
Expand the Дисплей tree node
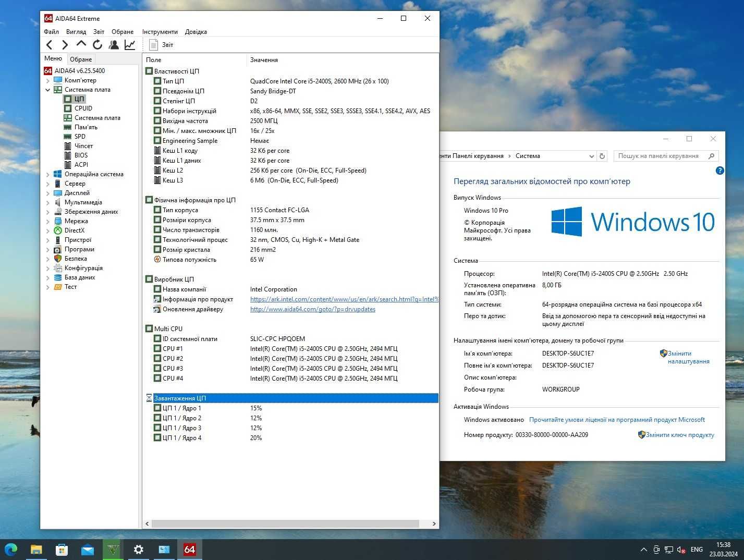[x=48, y=193]
